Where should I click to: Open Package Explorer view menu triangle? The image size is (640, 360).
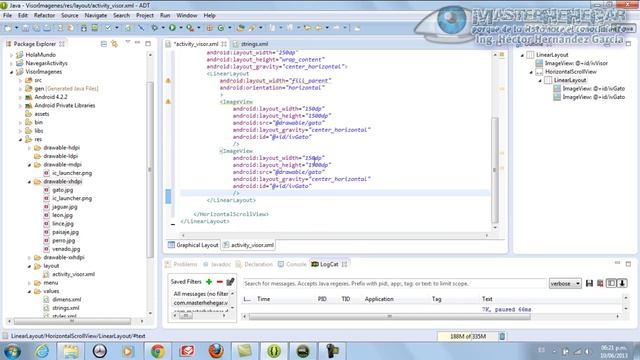pos(128,42)
